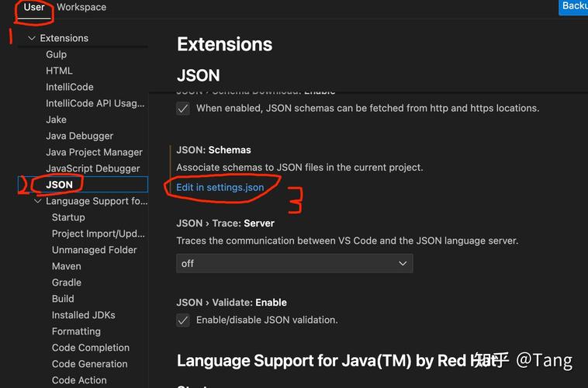Screen dimensions: 588x388
Task: Switch to the Workspace settings tab
Action: pos(81,7)
